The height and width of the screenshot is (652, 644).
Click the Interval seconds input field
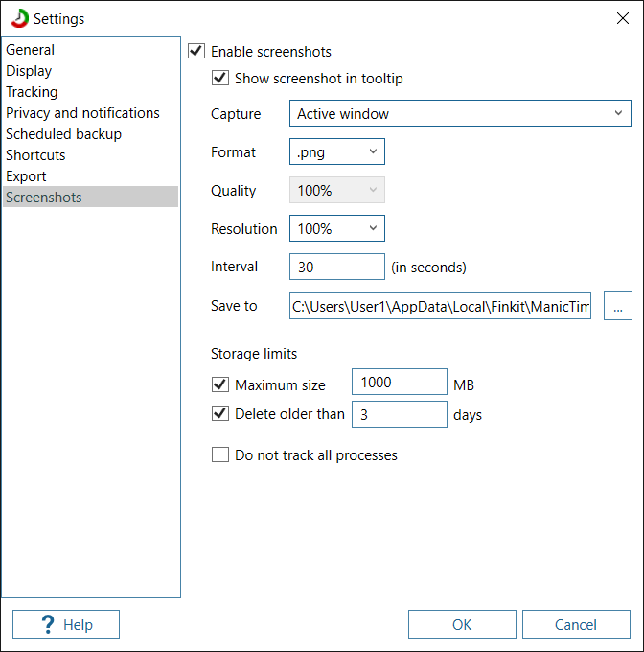click(x=336, y=268)
